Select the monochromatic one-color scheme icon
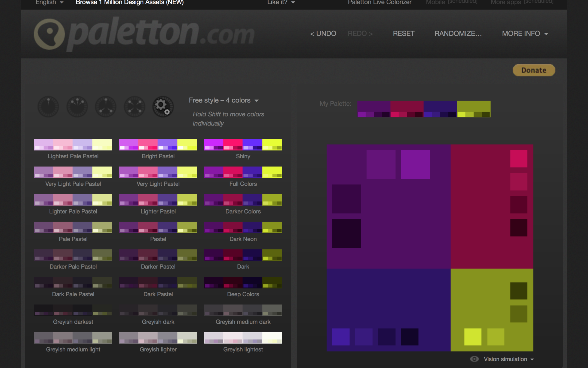 (x=48, y=107)
